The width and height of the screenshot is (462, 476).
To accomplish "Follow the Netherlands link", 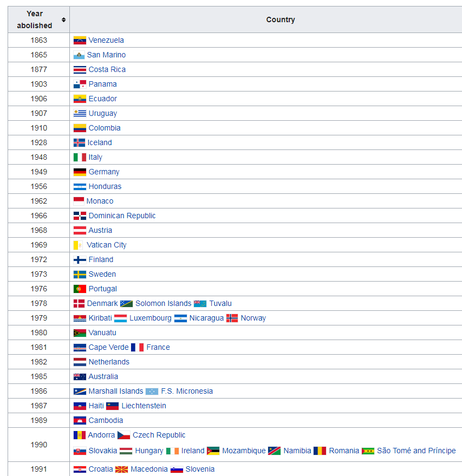I will click(109, 362).
